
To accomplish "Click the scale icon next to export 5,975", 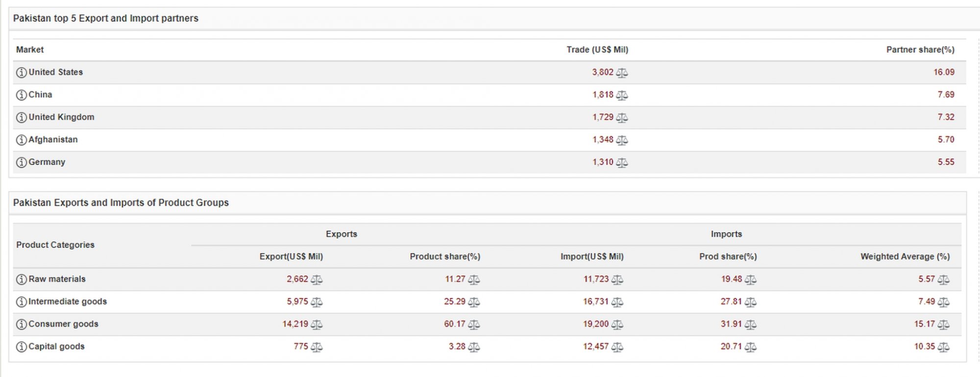I will [x=317, y=303].
